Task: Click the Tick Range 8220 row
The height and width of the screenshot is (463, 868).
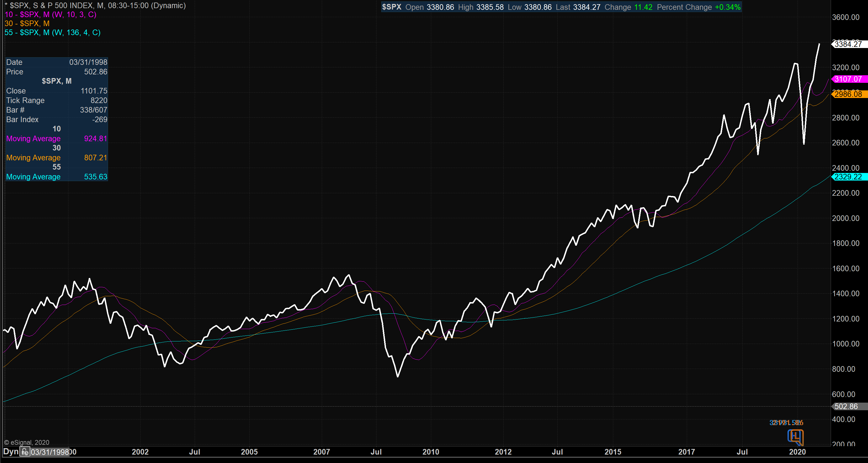Action: [57, 101]
